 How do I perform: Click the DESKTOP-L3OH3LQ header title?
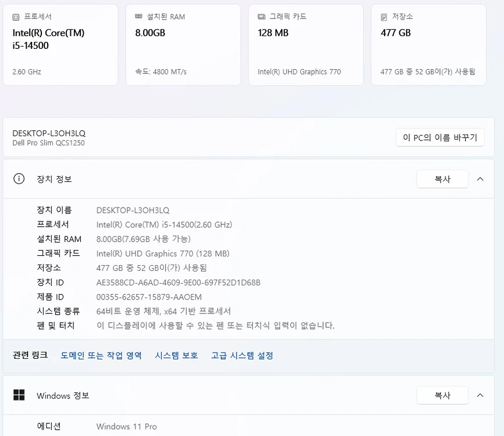pyautogui.click(x=49, y=133)
